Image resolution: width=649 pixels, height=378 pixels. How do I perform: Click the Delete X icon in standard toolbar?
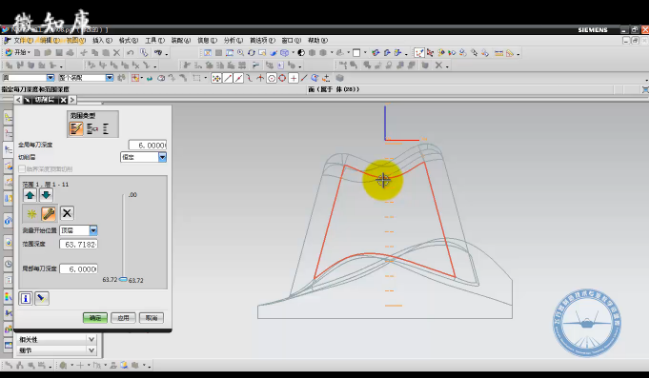117,53
